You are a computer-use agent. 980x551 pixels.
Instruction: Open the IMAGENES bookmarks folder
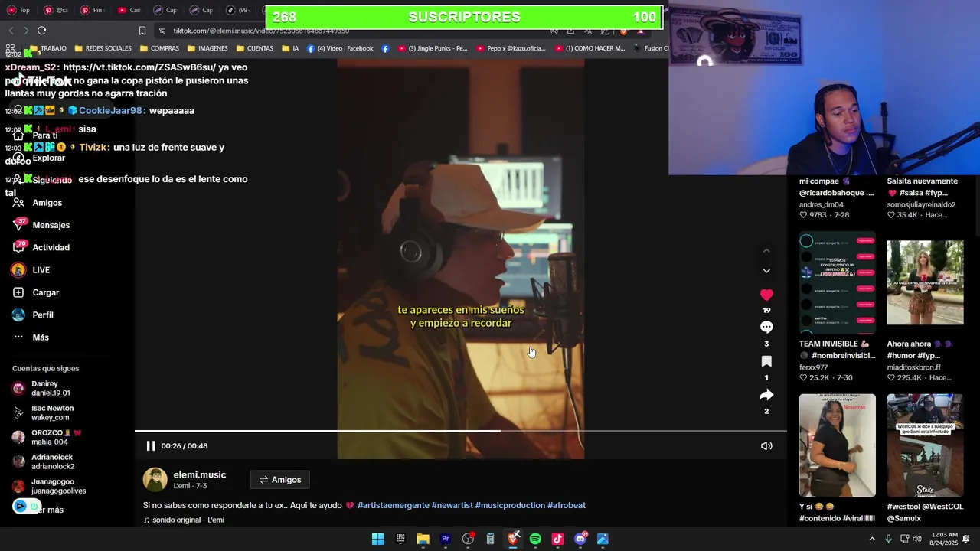point(207,48)
